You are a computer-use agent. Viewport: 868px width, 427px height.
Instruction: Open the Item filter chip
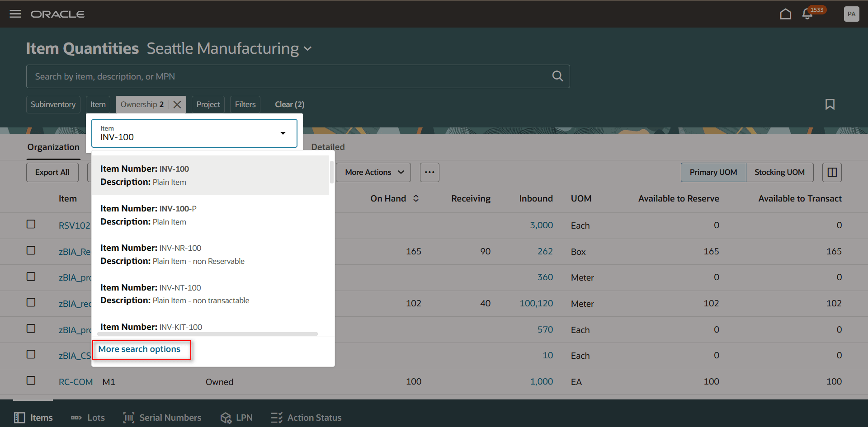(x=98, y=104)
